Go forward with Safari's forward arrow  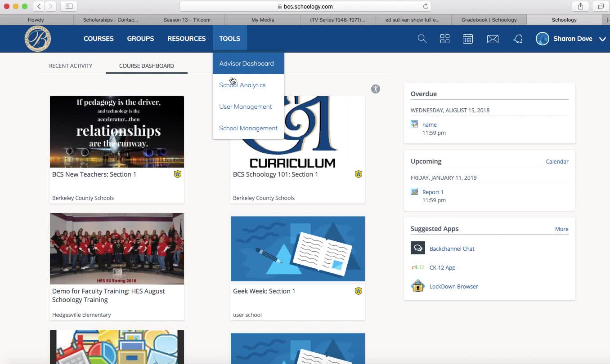50,6
